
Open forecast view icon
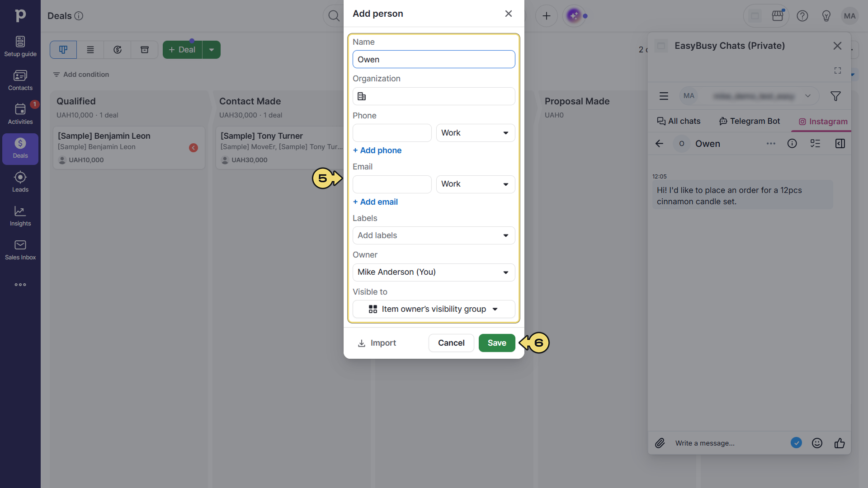tap(118, 50)
